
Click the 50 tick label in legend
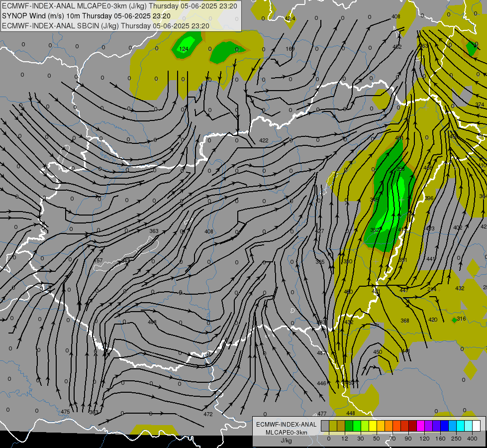point(376,439)
